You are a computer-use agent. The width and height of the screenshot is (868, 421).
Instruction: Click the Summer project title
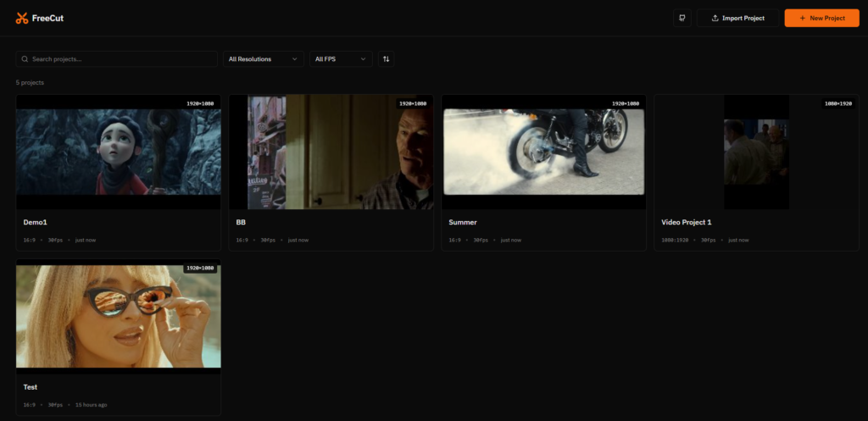point(463,222)
